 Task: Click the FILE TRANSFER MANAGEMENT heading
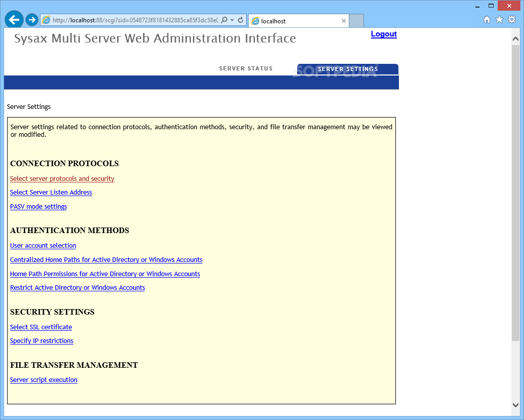click(x=74, y=365)
